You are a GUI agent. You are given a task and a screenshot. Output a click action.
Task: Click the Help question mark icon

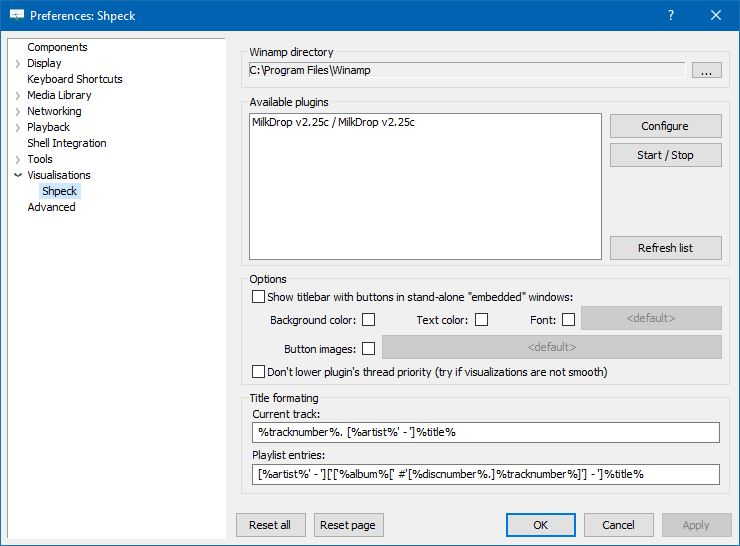pos(670,15)
